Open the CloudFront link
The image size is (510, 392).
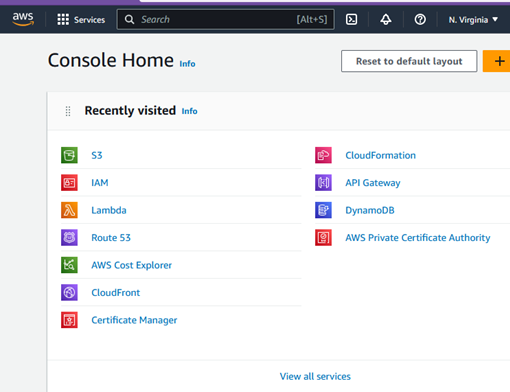point(116,293)
